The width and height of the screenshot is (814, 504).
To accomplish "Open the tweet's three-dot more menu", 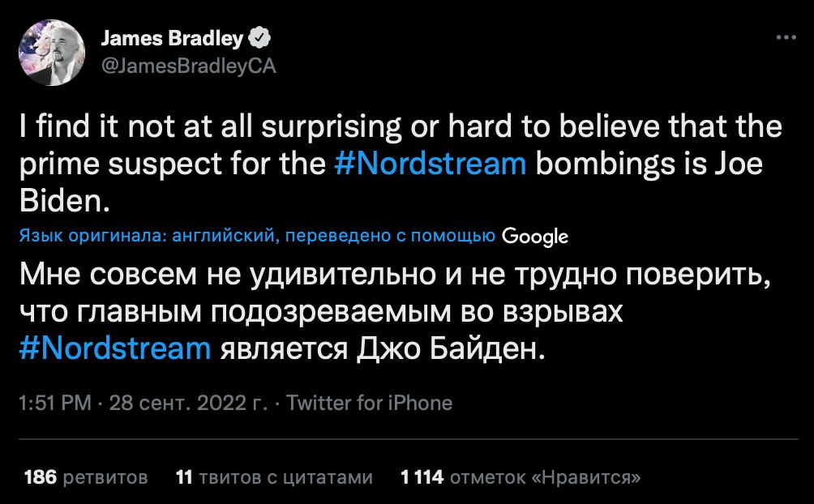I will tap(786, 37).
